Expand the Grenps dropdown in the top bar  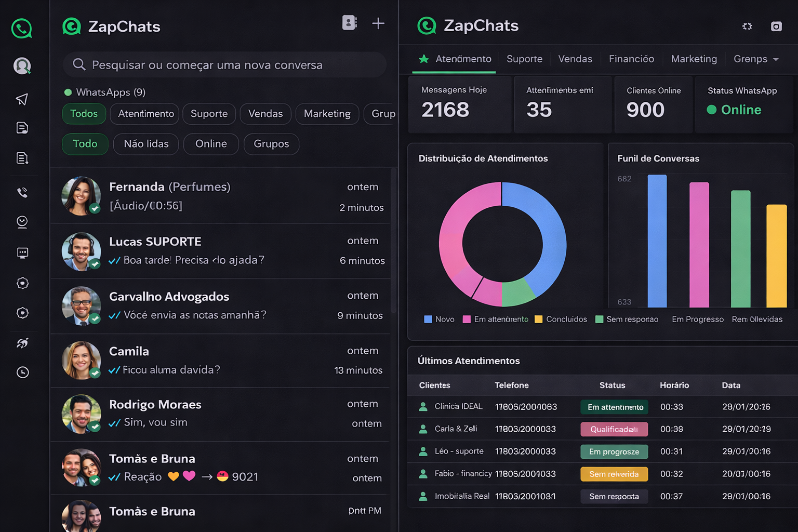coord(756,59)
